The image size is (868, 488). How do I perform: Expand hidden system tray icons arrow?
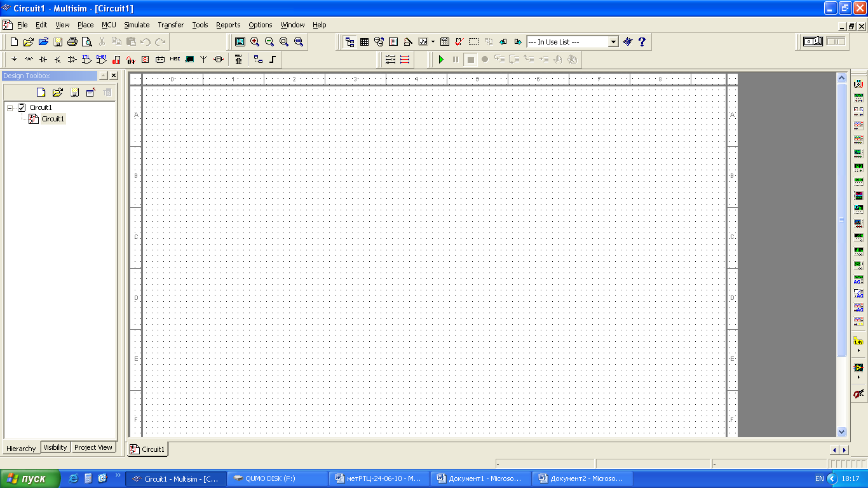click(832, 478)
